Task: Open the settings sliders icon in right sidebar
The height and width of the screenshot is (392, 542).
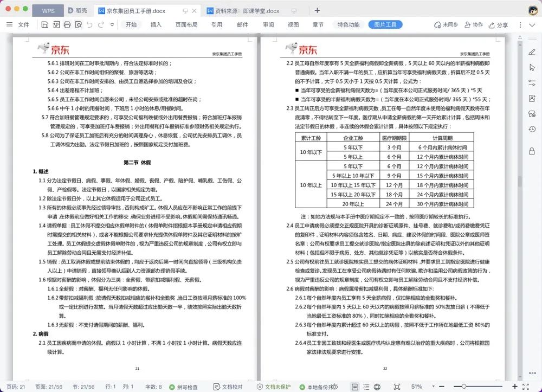Action: pos(532,83)
